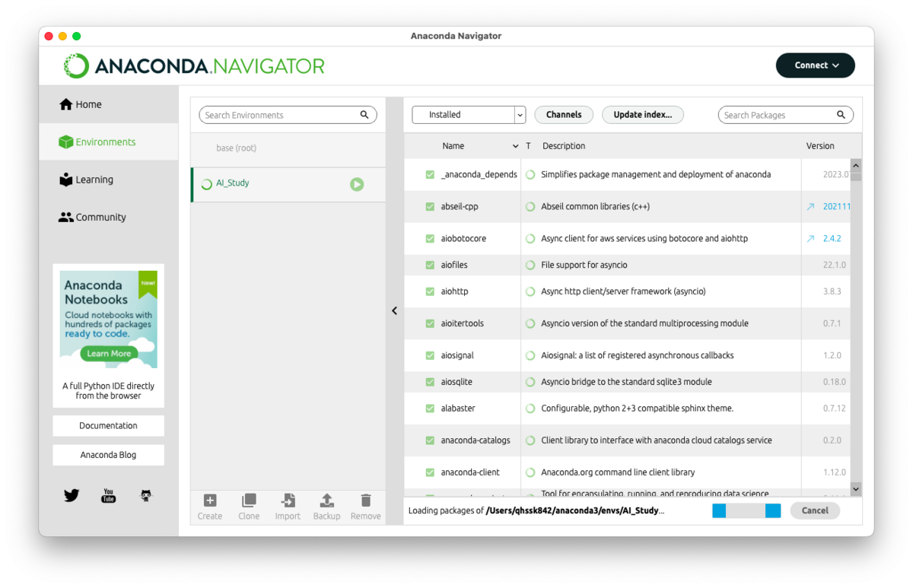Open the Connect dropdown menu
This screenshot has width=913, height=588.
(x=816, y=65)
